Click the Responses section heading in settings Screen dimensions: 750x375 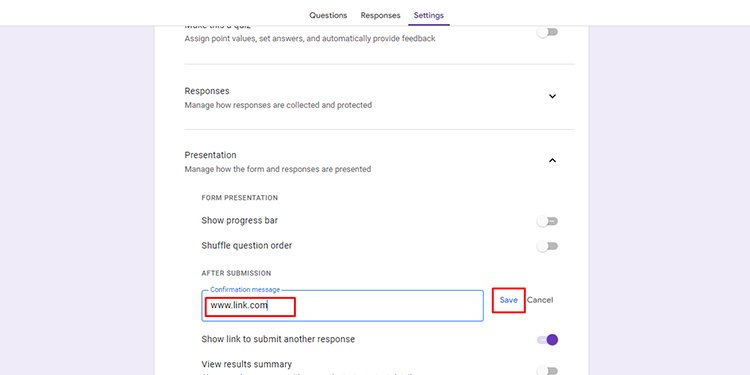[x=207, y=91]
